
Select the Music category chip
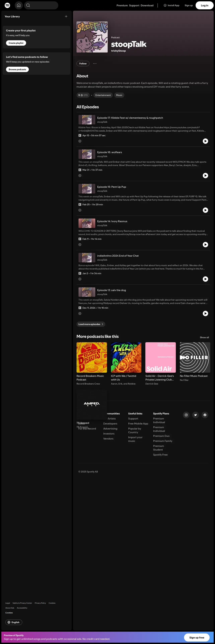[119, 95]
